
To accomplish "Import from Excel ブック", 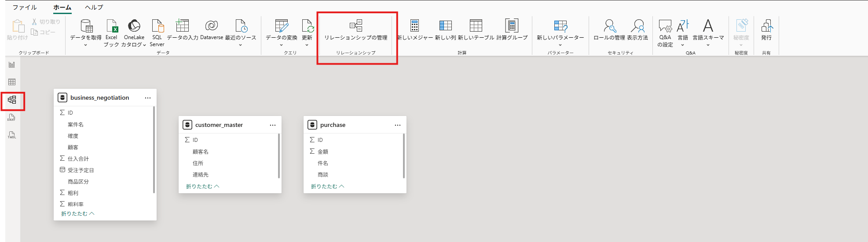I will click(111, 33).
